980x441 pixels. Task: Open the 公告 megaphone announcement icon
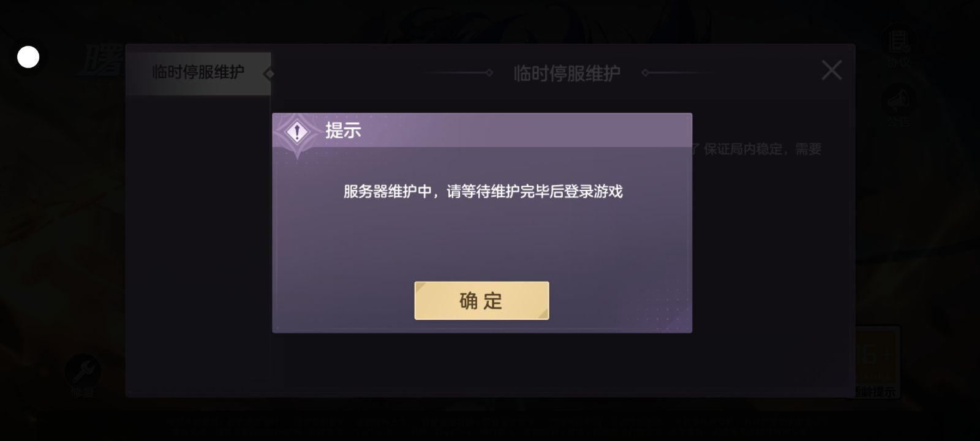pyautogui.click(x=899, y=100)
